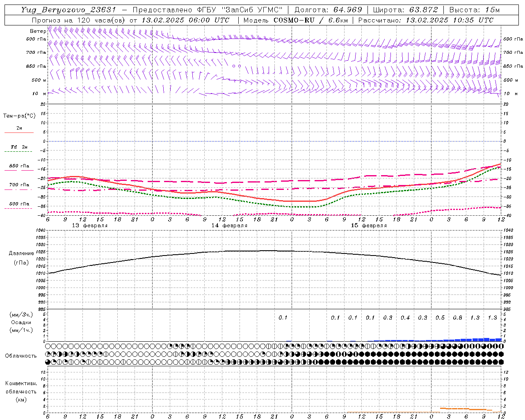The width and height of the screenshot is (525, 420).
Task: Click the 500 гПа temperature legend entry
Action: pyautogui.click(x=19, y=204)
